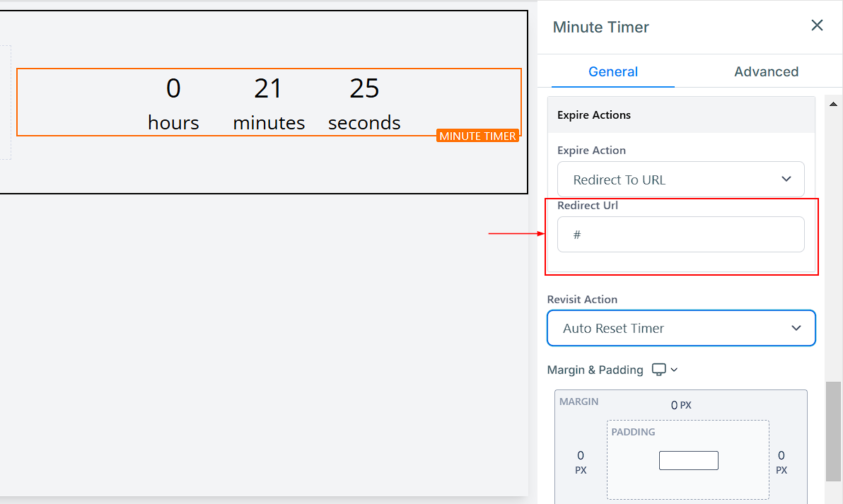This screenshot has height=504, width=843.
Task: Click the seconds counter showing 25
Action: point(364,102)
